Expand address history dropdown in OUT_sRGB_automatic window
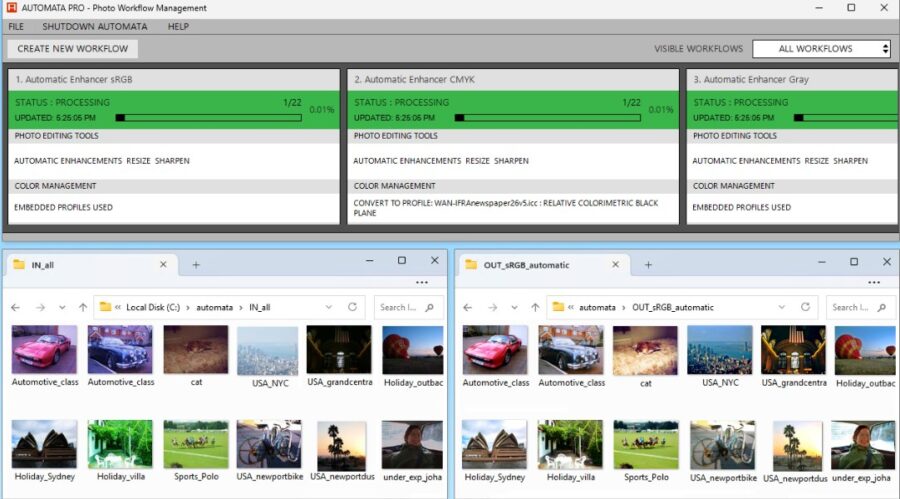 pos(781,307)
